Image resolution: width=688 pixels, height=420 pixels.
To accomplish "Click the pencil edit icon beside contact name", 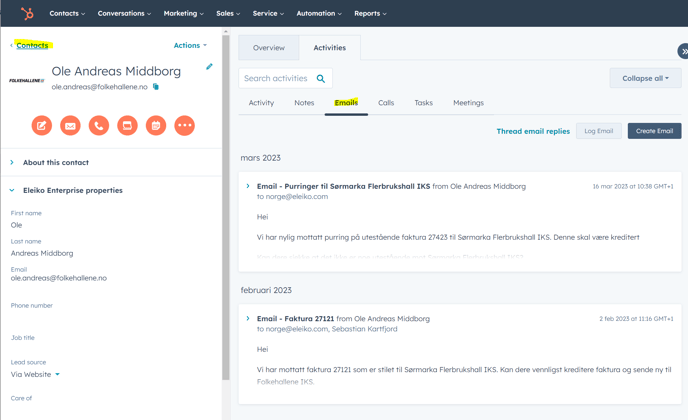I will (x=209, y=67).
